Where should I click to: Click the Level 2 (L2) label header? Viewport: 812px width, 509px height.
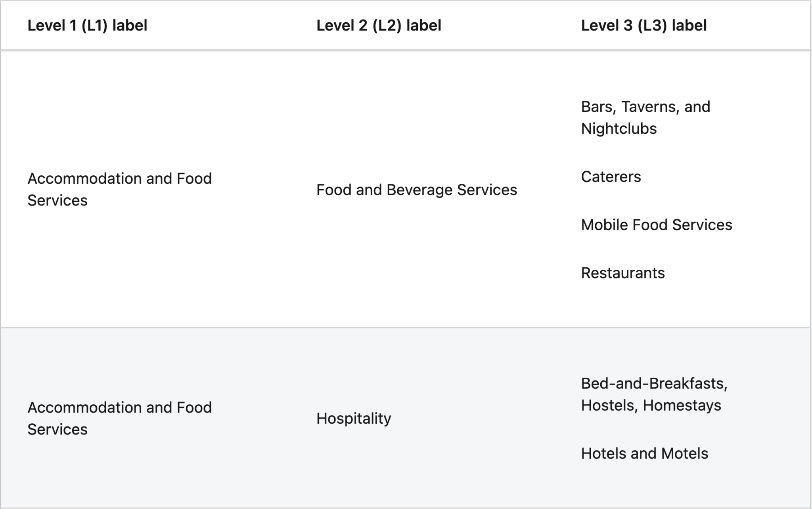tap(379, 25)
